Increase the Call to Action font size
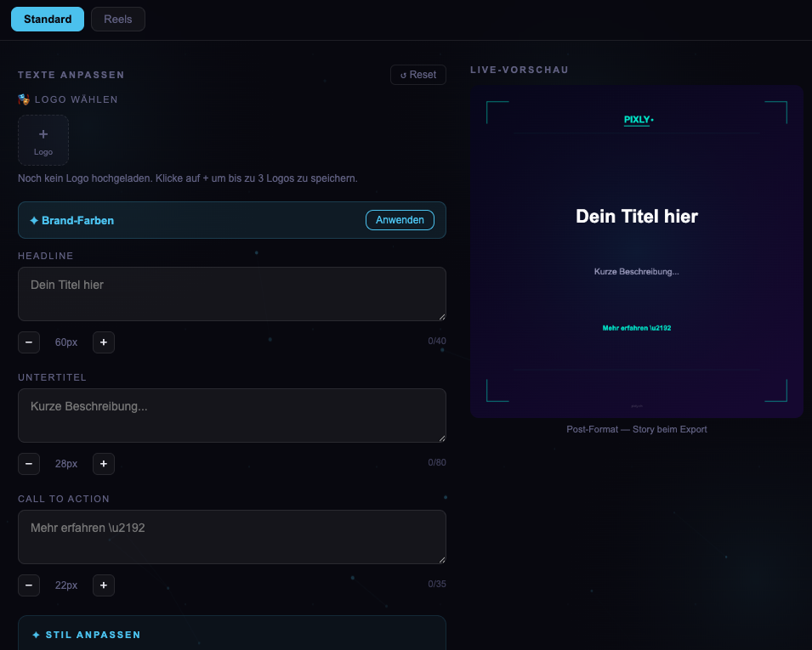Screen dimensions: 812x650 (x=104, y=585)
